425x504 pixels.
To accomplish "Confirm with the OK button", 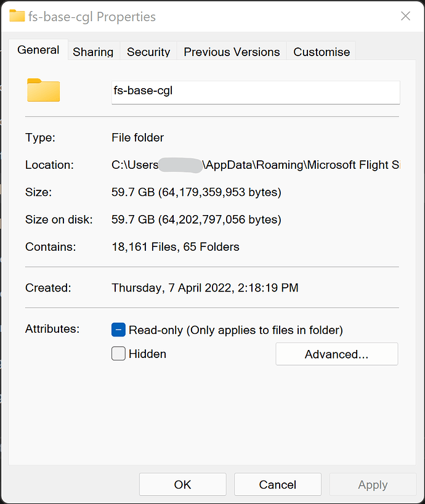I will (182, 484).
